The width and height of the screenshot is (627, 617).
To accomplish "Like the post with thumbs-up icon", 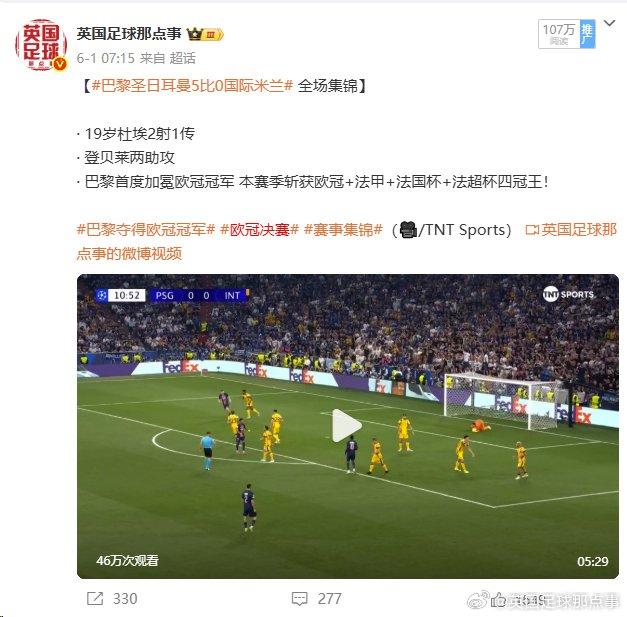I will [499, 599].
